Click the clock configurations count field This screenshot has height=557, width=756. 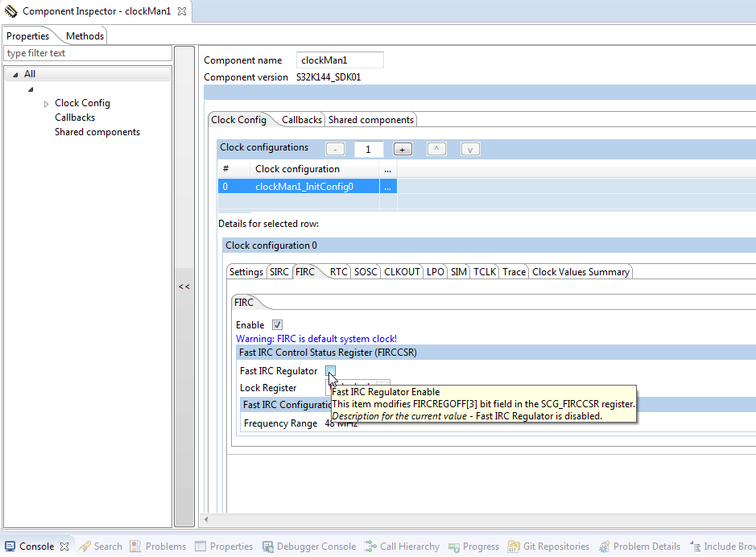coord(369,150)
